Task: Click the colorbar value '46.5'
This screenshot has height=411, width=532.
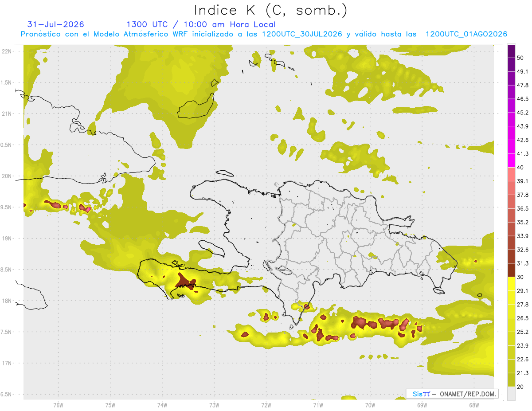Action: [523, 99]
